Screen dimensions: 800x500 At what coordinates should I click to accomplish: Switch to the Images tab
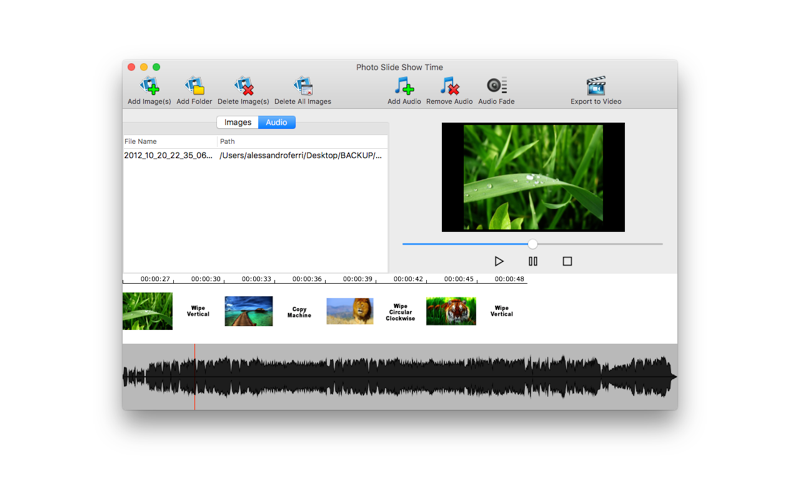[238, 122]
